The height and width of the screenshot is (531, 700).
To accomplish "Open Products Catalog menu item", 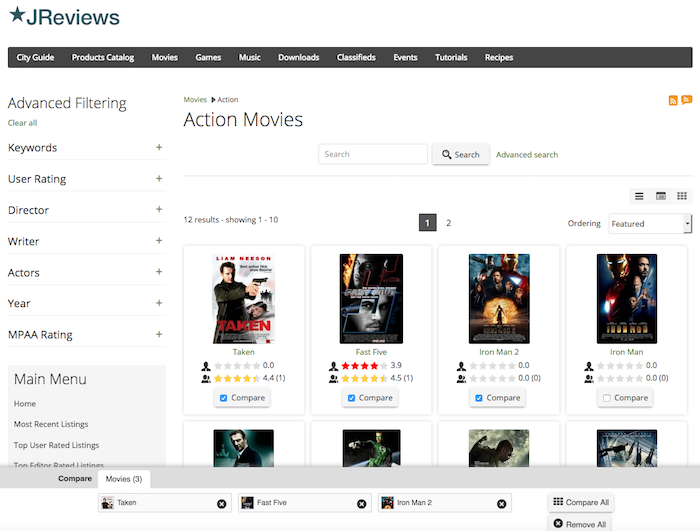I will pos(103,57).
